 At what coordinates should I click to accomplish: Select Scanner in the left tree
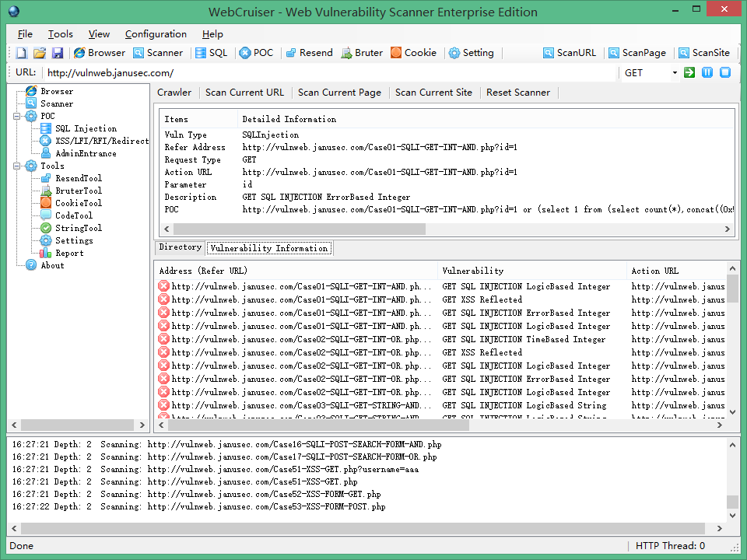[x=57, y=103]
